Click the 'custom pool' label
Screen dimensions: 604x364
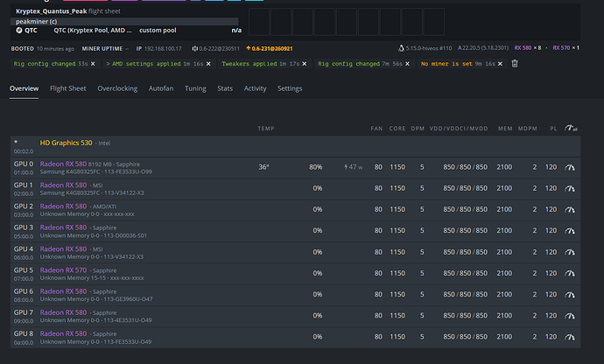point(158,30)
